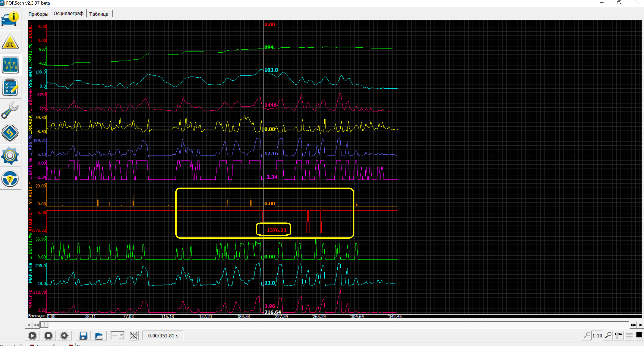This screenshot has width=644, height=346.
Task: Save the log with the floppy disk button
Action: pyautogui.click(x=83, y=336)
